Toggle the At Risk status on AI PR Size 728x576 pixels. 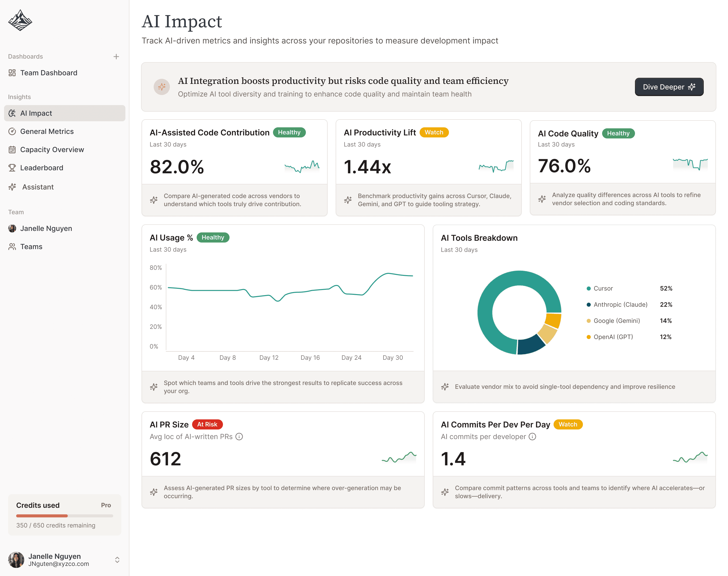tap(208, 424)
